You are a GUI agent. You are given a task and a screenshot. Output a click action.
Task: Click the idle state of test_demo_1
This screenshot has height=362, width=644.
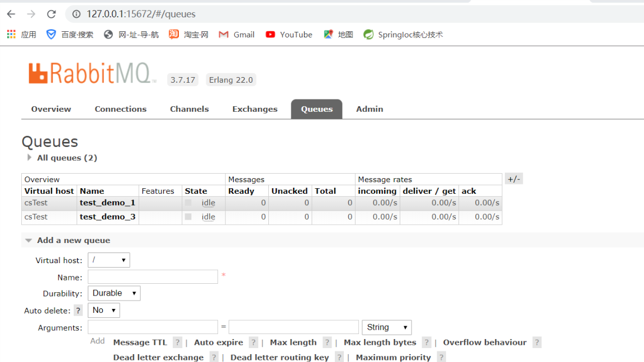pyautogui.click(x=208, y=203)
